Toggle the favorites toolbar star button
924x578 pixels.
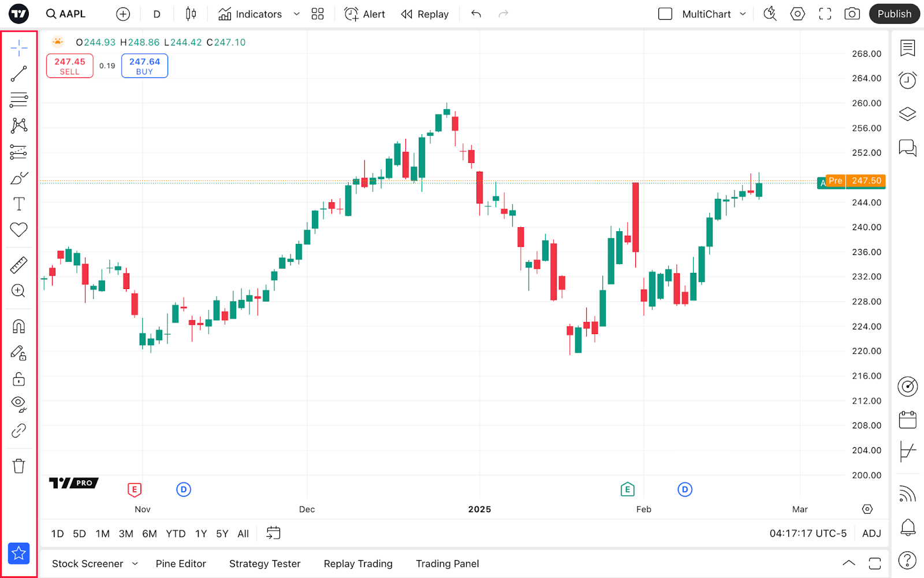[x=18, y=553]
